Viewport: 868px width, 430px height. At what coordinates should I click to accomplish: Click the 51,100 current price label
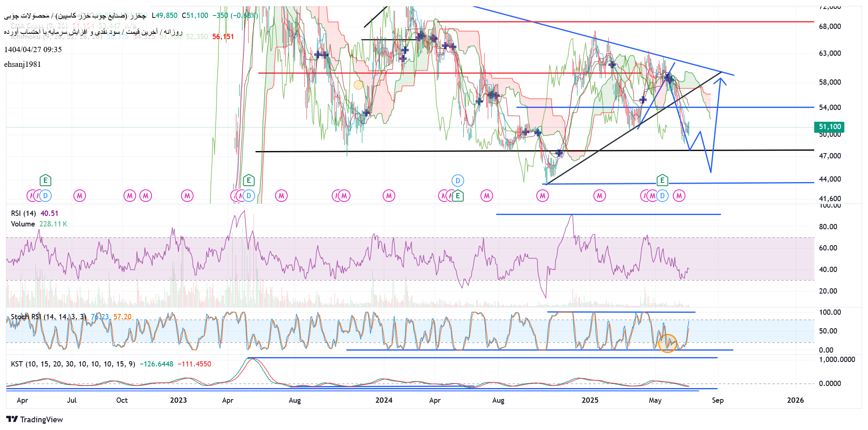pyautogui.click(x=829, y=127)
